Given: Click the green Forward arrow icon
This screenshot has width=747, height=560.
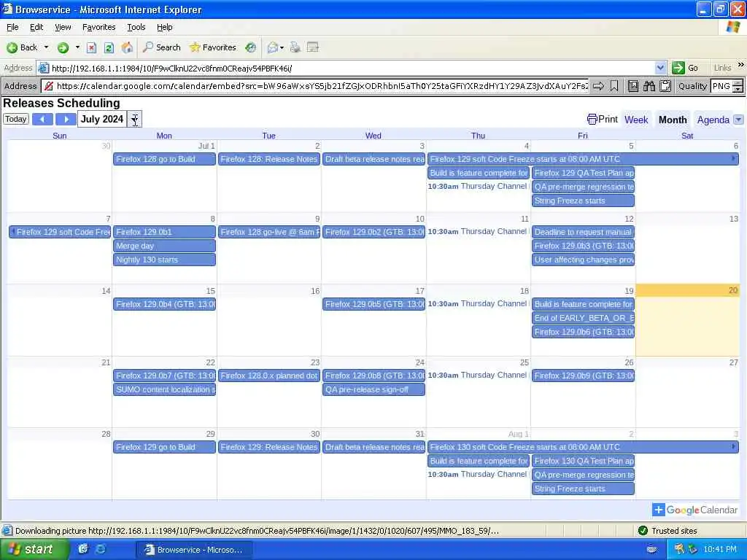Looking at the screenshot, I should (63, 47).
